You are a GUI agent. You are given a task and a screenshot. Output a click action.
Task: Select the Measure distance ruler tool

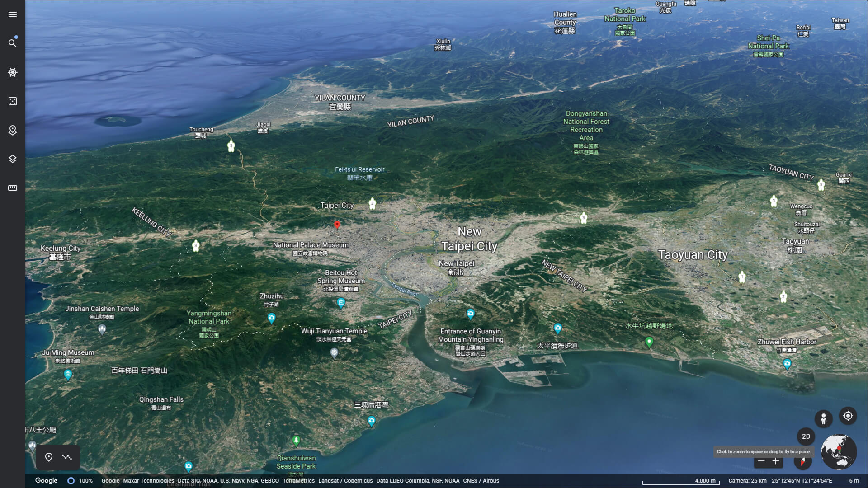click(x=13, y=187)
